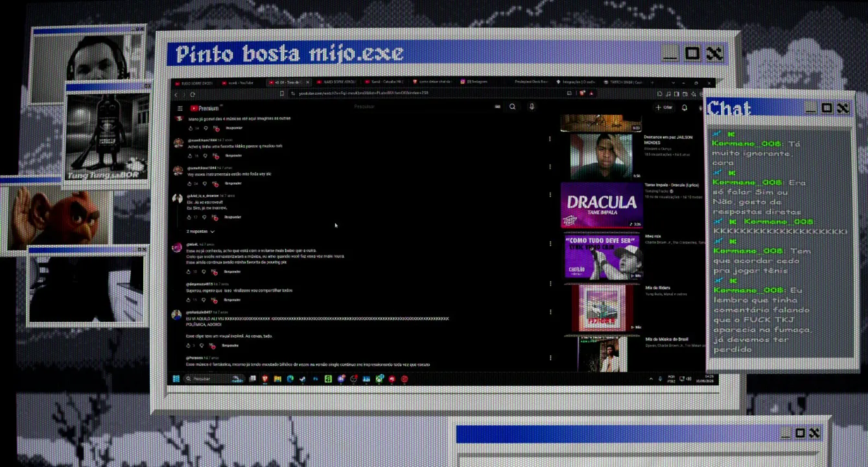
Task: Open 'Descanse em paz JAILSON MENDES' video title
Action: [669, 140]
